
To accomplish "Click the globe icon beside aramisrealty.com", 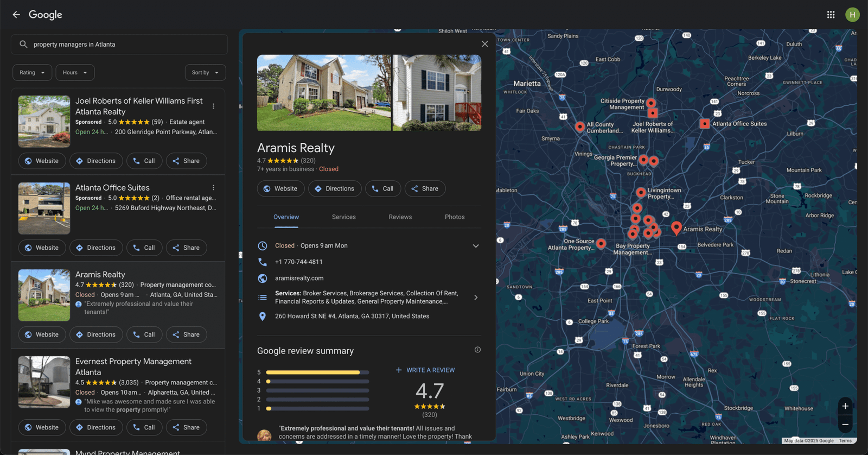I will pyautogui.click(x=263, y=278).
